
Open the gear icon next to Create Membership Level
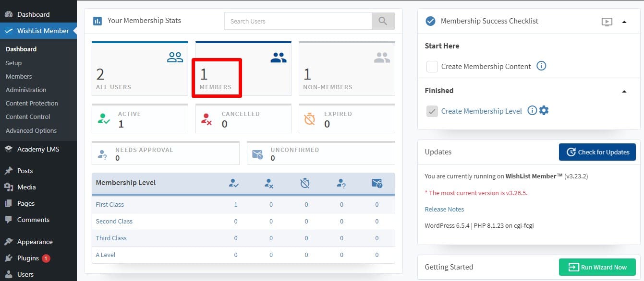click(x=544, y=110)
